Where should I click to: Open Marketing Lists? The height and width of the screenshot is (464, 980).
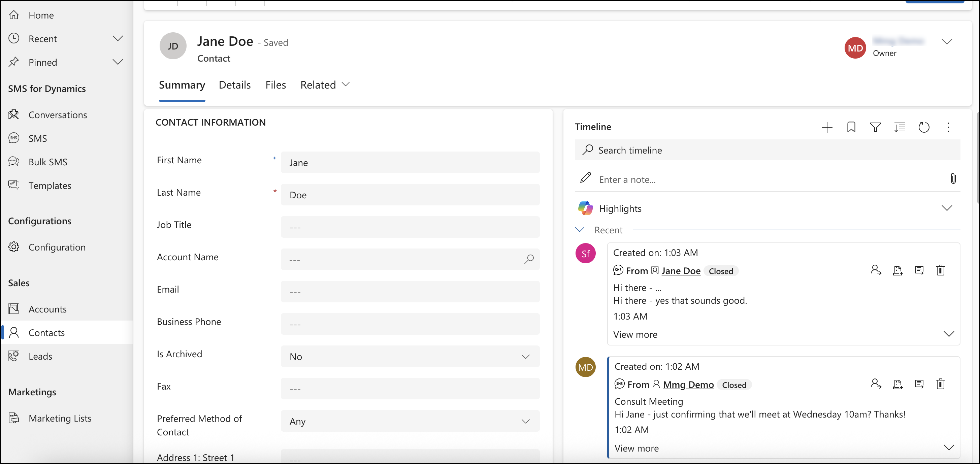pos(60,418)
